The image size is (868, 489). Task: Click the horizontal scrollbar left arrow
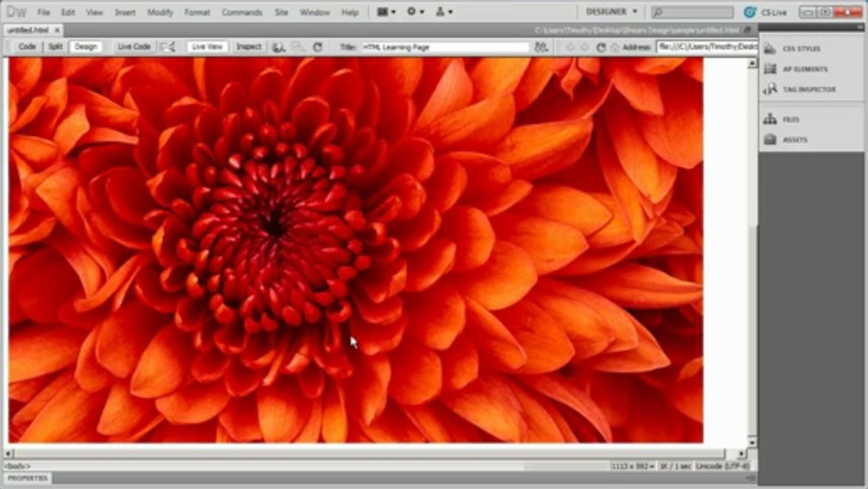coord(9,453)
